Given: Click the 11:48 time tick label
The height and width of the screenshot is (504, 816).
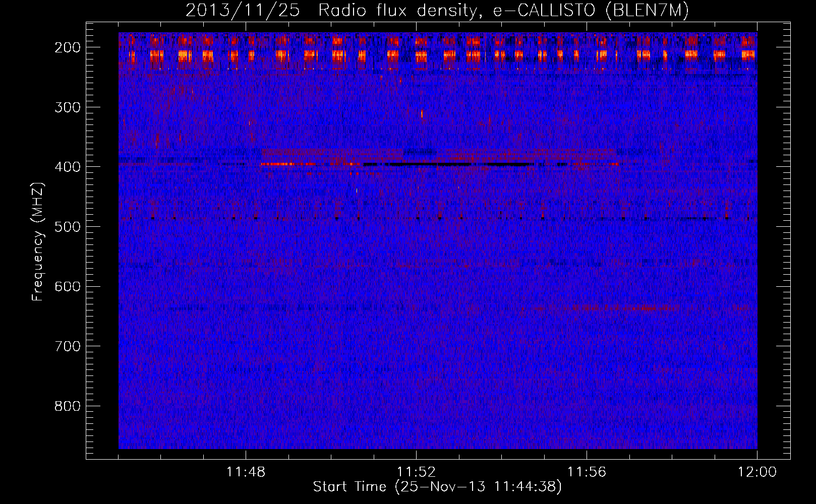Looking at the screenshot, I should [246, 472].
